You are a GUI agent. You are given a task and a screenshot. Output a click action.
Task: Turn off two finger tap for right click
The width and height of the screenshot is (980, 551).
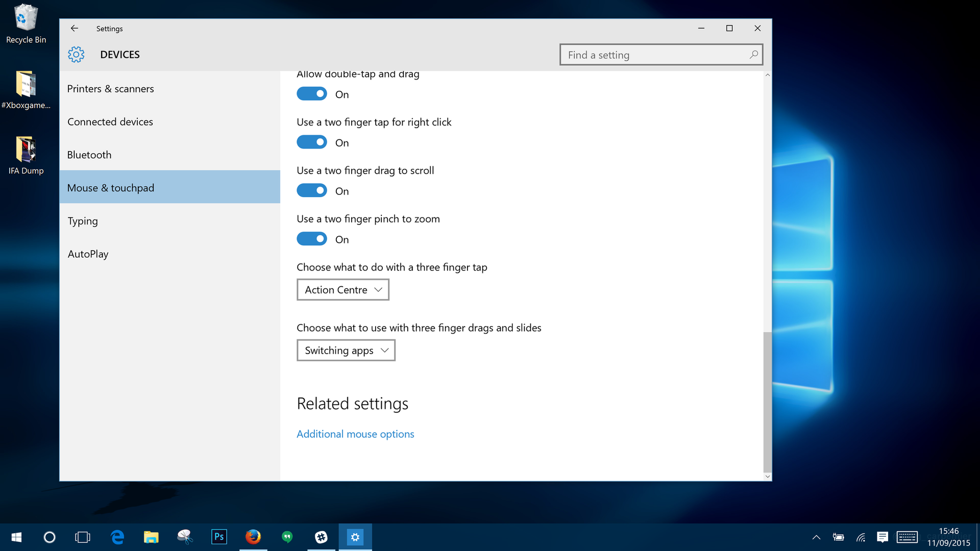312,142
